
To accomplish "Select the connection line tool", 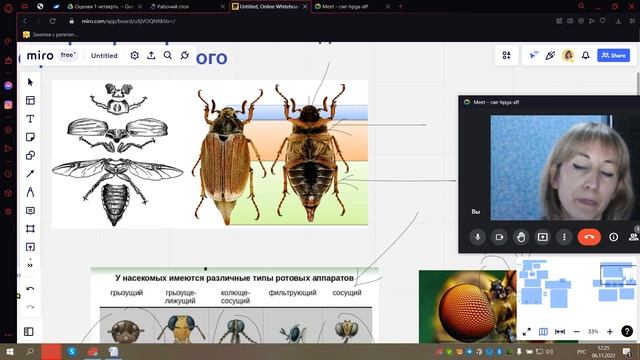I will pos(30,174).
